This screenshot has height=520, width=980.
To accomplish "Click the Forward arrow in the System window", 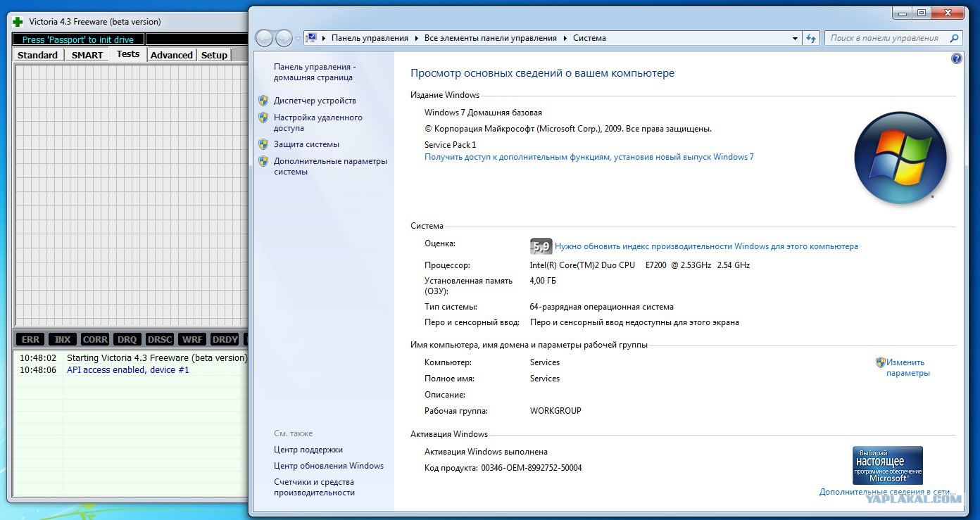I will pos(284,38).
